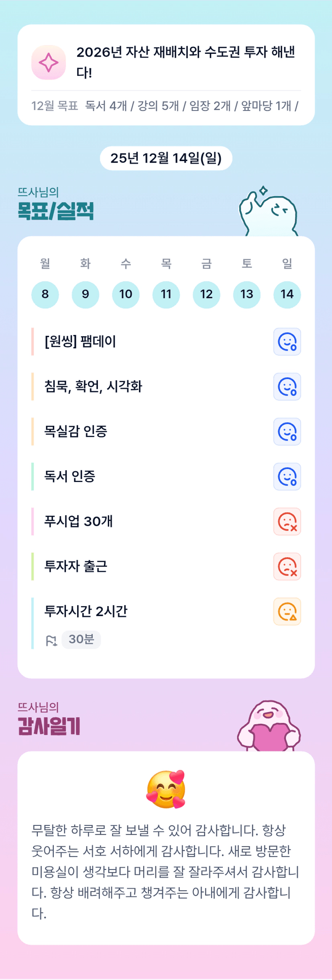Select day 8 (월) in week row
This screenshot has height=980, width=332.
[45, 294]
